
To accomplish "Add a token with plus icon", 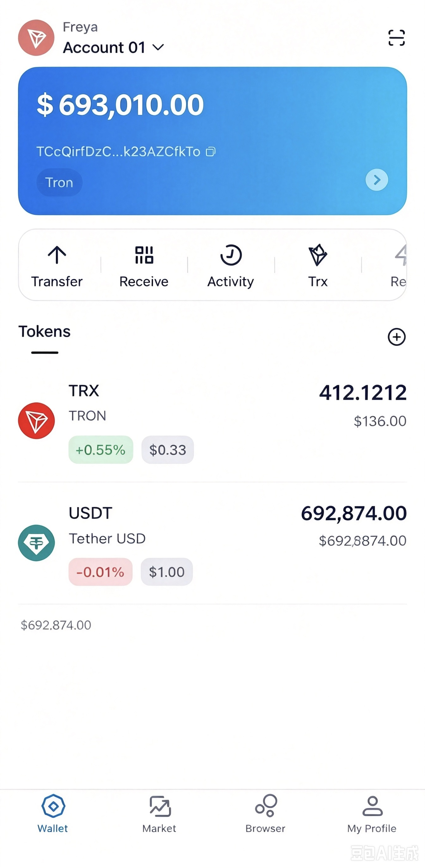I will coord(396,337).
